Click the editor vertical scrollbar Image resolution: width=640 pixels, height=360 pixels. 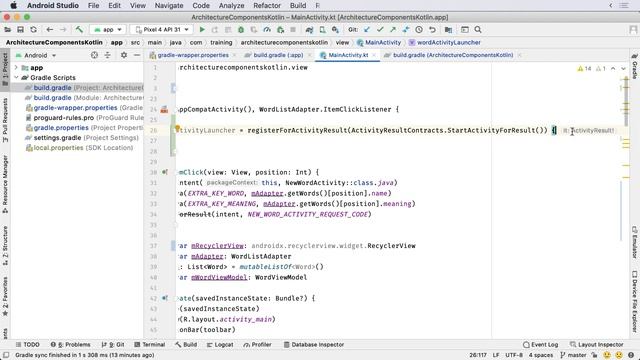[x=626, y=102]
